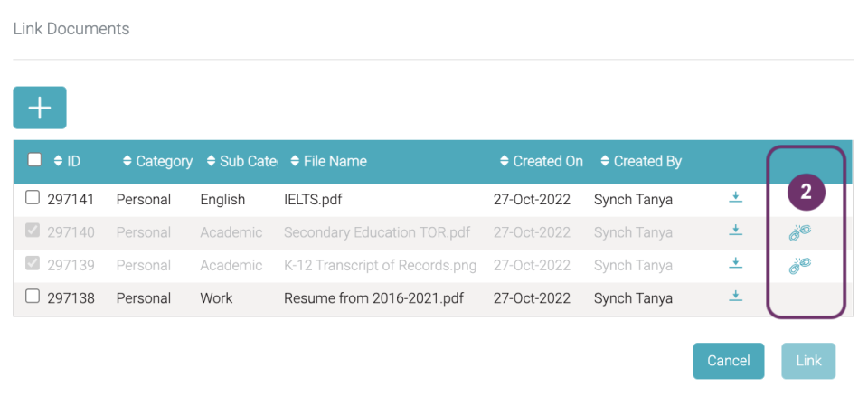Toggle the select-all header checkbox
868x406 pixels.
[x=34, y=160]
